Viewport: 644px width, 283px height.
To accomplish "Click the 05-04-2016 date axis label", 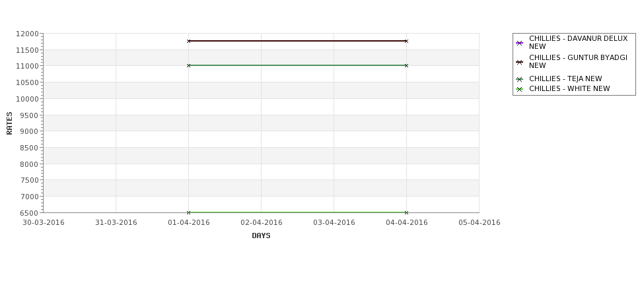I will pos(480,222).
